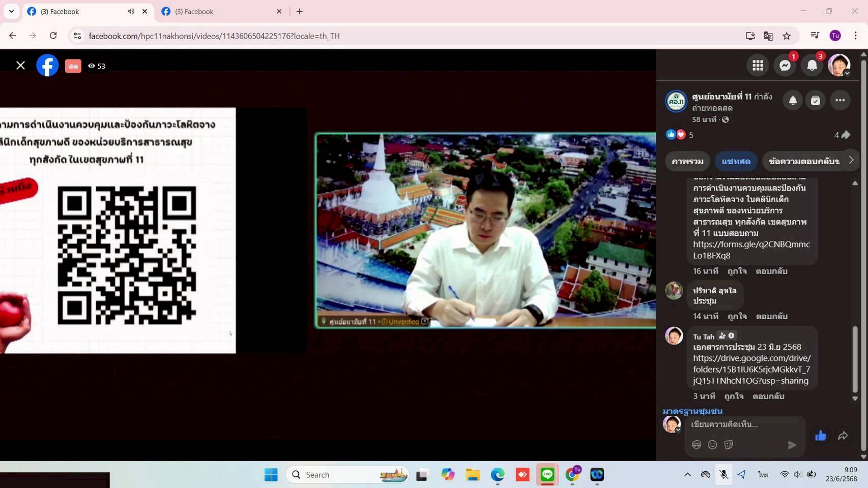Image resolution: width=868 pixels, height=488 pixels.
Task: Open the media controls icon in Chrome
Action: coord(815,36)
